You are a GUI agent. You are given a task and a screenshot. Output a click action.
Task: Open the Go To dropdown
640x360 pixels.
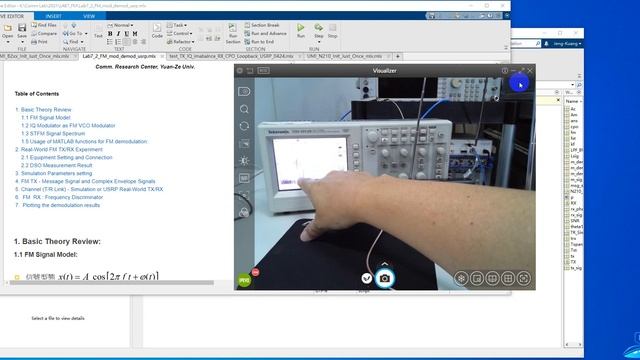click(x=75, y=33)
